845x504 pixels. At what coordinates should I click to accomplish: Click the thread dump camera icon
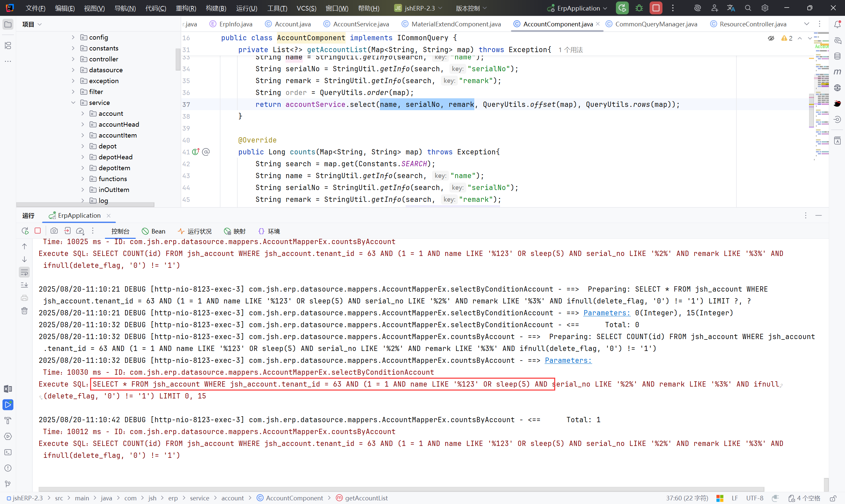pos(54,231)
